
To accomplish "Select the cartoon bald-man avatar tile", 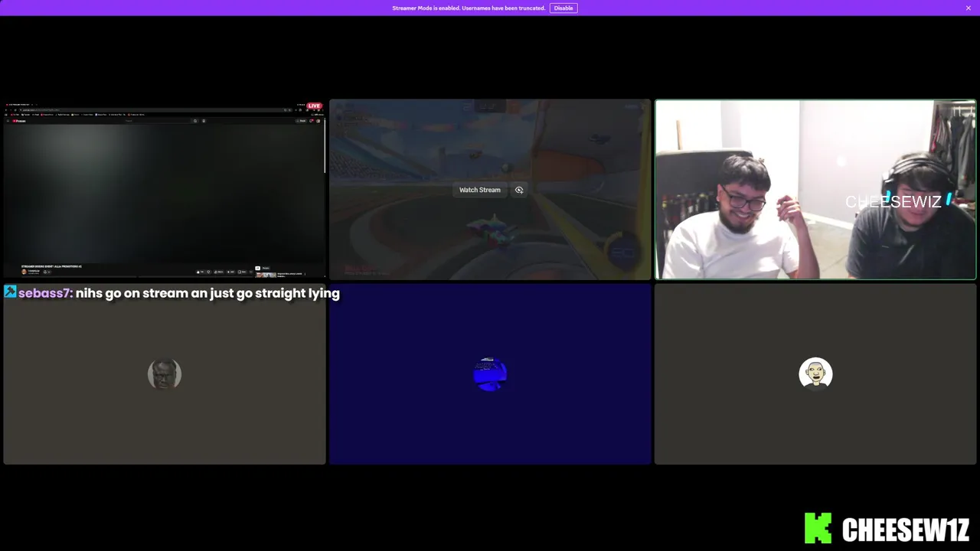I will click(x=815, y=373).
